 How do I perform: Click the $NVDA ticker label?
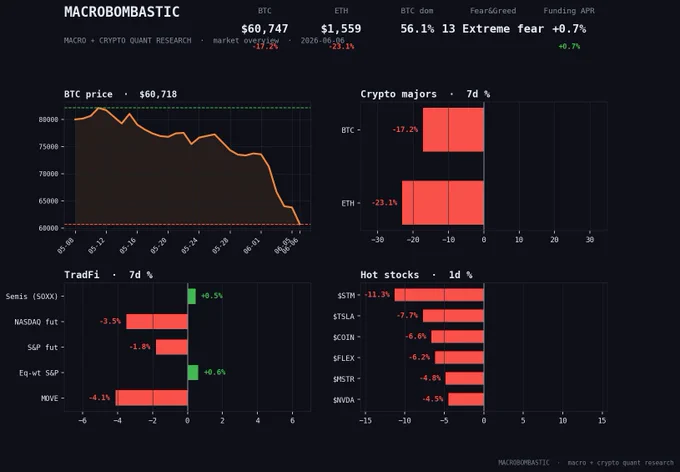click(343, 400)
